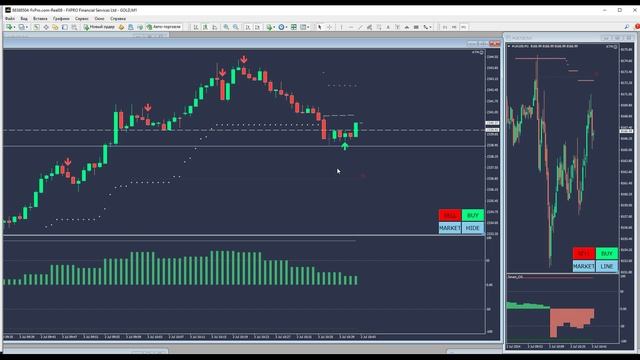This screenshot has width=640, height=360.
Task: Click the Zoom In magnifier icon
Action: [x=226, y=27]
